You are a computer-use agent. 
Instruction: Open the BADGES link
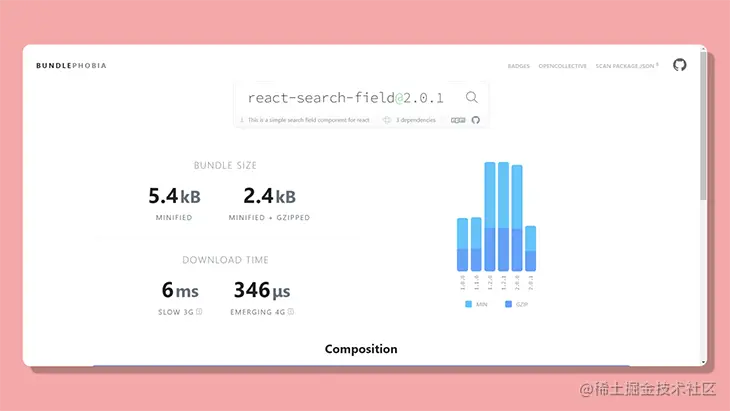tap(519, 66)
